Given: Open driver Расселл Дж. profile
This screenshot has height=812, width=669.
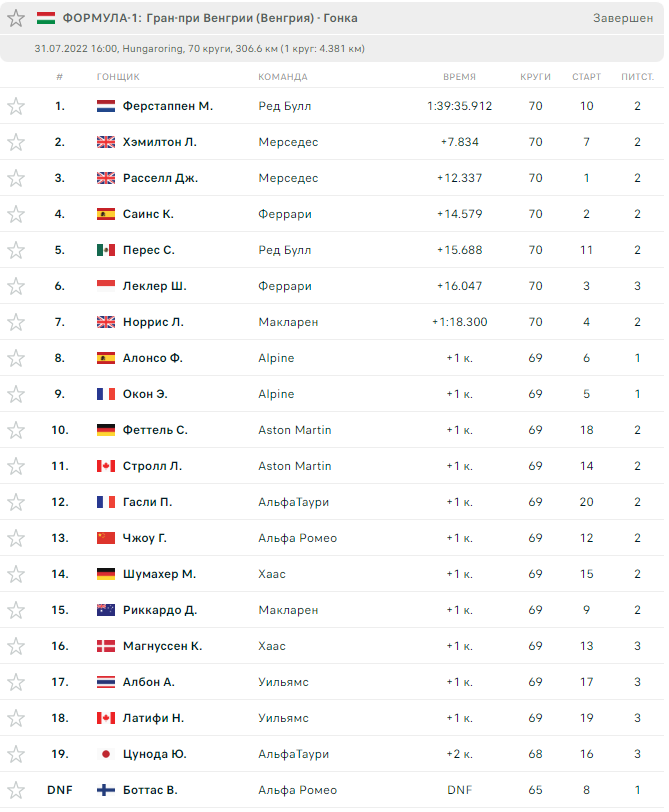Looking at the screenshot, I should 160,178.
